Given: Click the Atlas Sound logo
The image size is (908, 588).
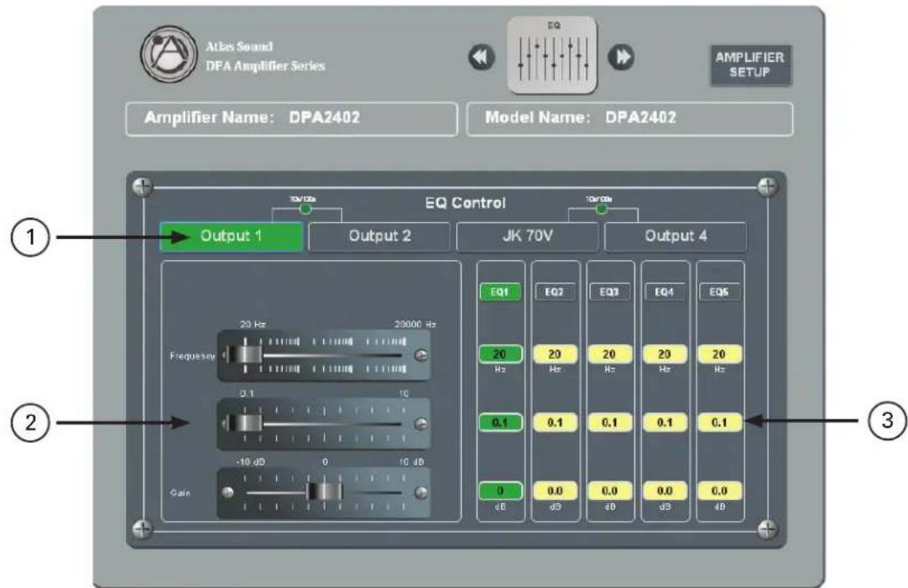Looking at the screenshot, I should [x=169, y=55].
